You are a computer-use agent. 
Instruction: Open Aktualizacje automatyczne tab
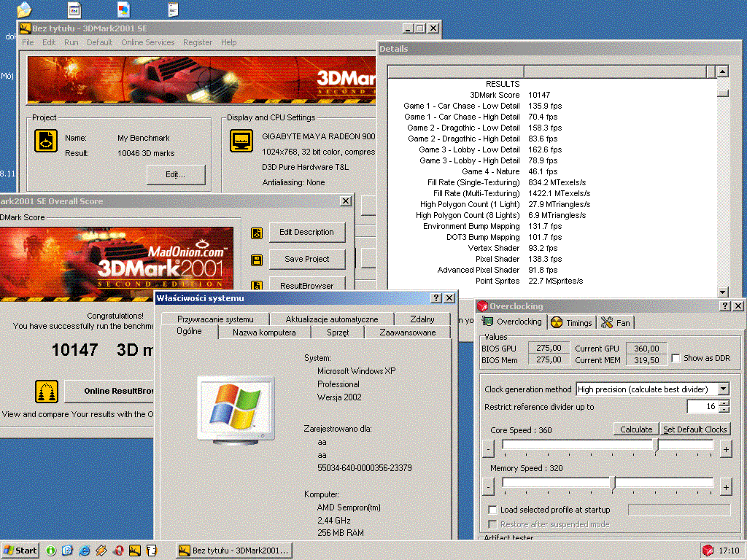pos(332,319)
